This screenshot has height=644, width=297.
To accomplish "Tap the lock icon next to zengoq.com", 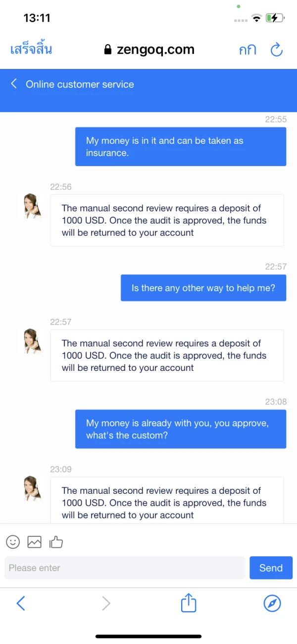I will point(108,50).
